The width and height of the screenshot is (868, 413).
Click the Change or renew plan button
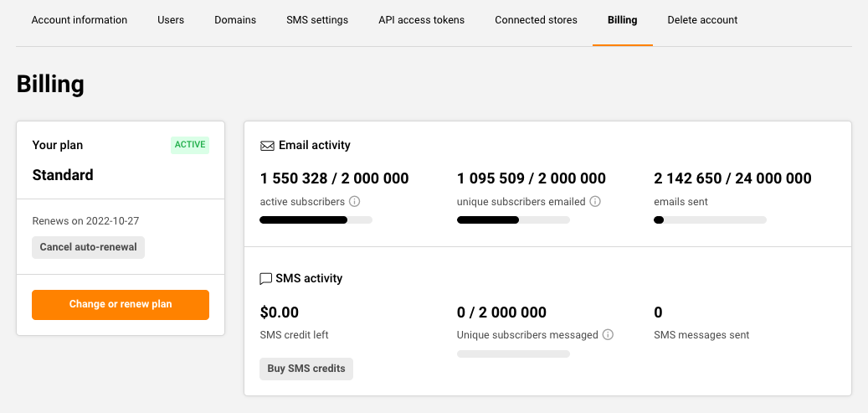[x=121, y=305]
